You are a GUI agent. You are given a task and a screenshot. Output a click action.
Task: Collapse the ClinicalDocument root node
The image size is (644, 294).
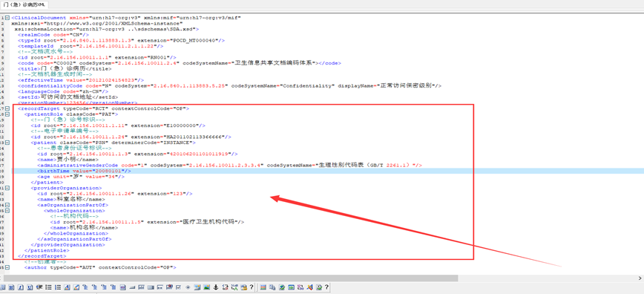pos(7,18)
